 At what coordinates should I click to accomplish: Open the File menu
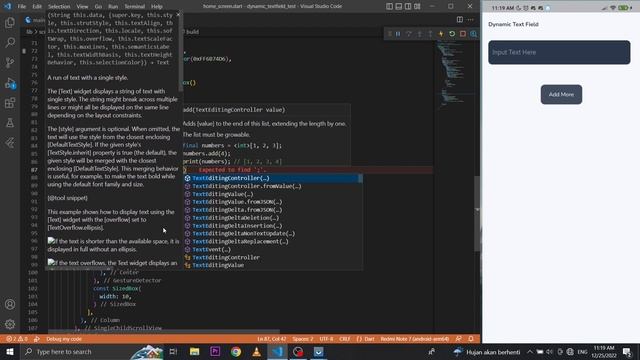point(22,7)
